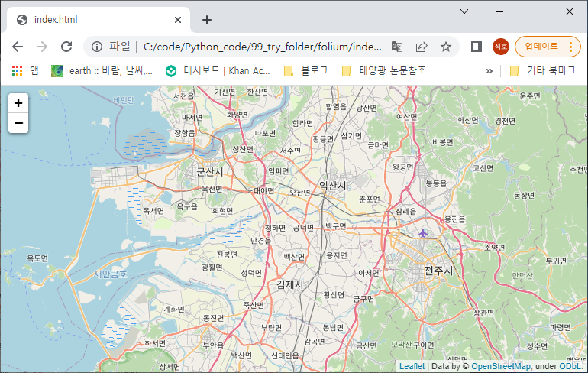This screenshot has width=588, height=373.
Task: Click the 하서면 label on the map
Action: [155, 343]
